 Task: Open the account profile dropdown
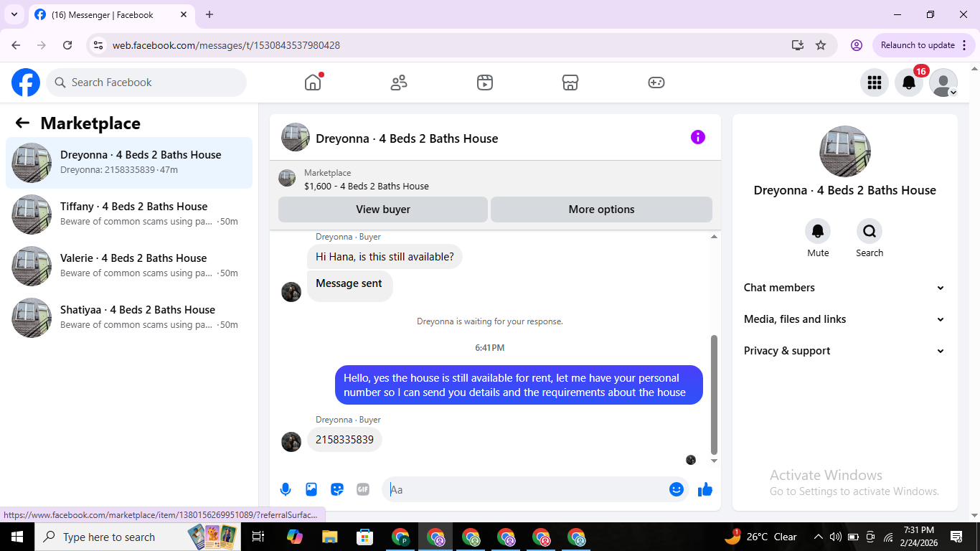(x=943, y=83)
